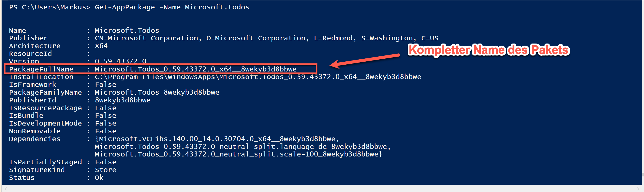This screenshot has width=644, height=192.
Task: Click the Status value Ok
Action: [99, 178]
